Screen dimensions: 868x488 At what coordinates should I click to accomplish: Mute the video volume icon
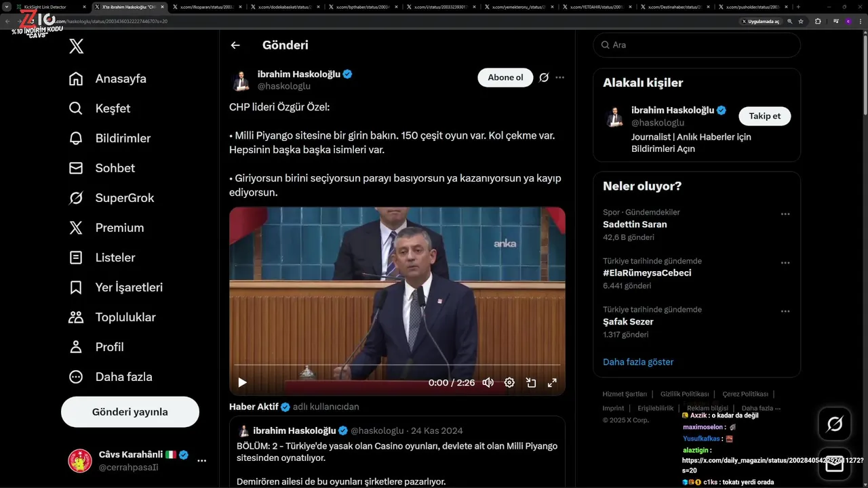click(488, 382)
